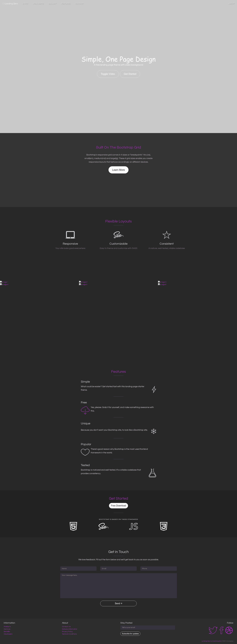Open gallery image 4 thumbnail
Image resolution: width=237 pixels, height=644 pixels.
[x=4, y=285]
